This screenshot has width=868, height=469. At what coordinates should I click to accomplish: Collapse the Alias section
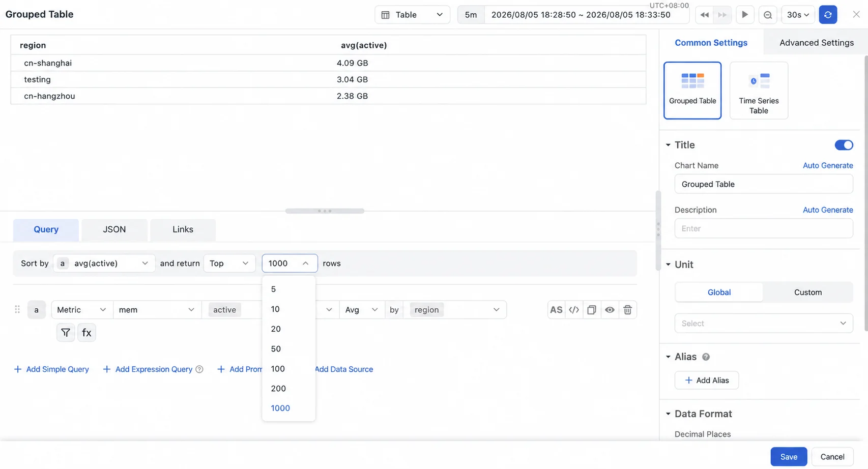click(x=668, y=357)
